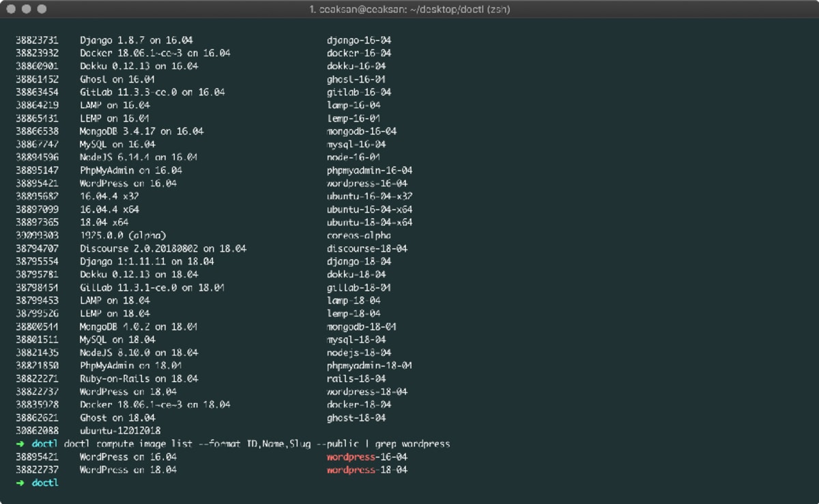Image resolution: width=819 pixels, height=504 pixels.
Task: Click the name "LEMP on 18.04"
Action: (x=115, y=314)
